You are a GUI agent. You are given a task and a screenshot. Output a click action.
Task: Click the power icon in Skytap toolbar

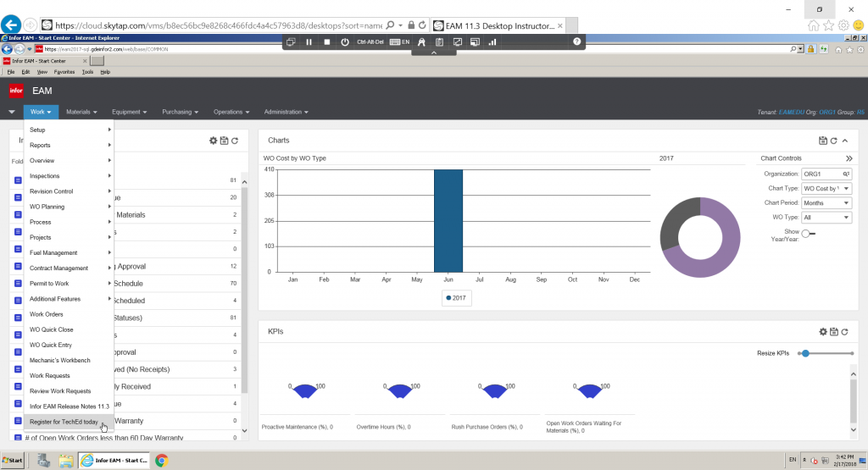point(345,42)
